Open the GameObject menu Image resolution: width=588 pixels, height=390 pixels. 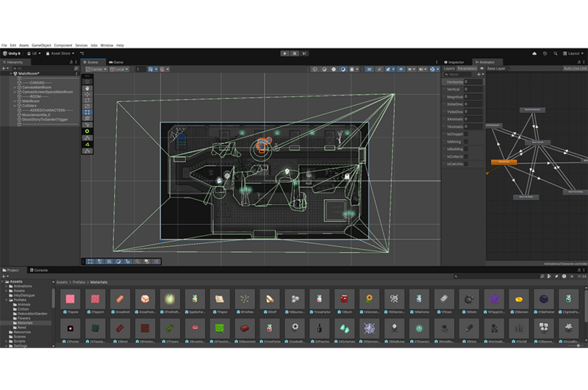[43, 46]
